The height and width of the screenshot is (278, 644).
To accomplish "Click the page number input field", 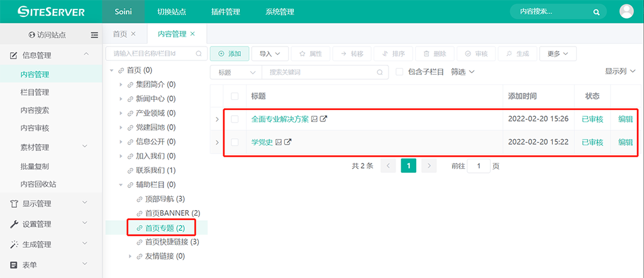I will [x=479, y=166].
